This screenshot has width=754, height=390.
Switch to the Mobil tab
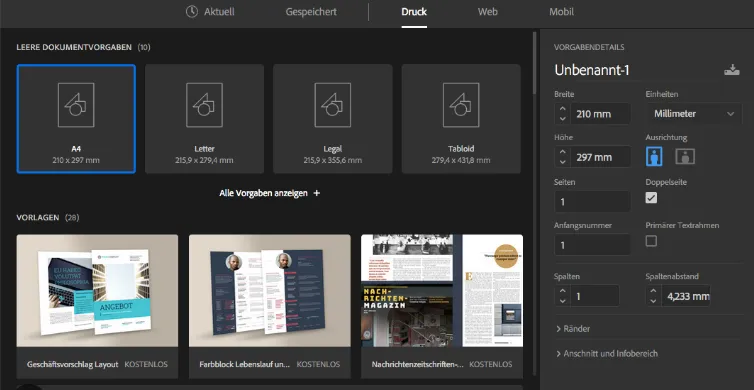(x=561, y=12)
